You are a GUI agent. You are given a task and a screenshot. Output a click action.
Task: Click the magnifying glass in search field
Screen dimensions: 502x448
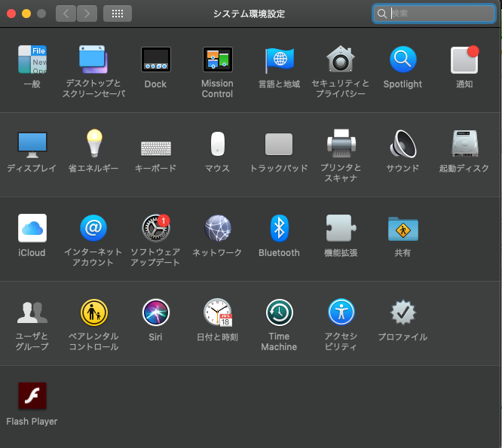click(382, 14)
